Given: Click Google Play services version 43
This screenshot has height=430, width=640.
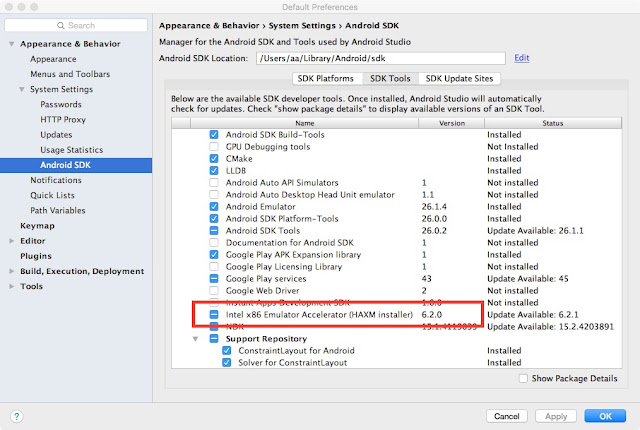Looking at the screenshot, I should click(x=427, y=279).
